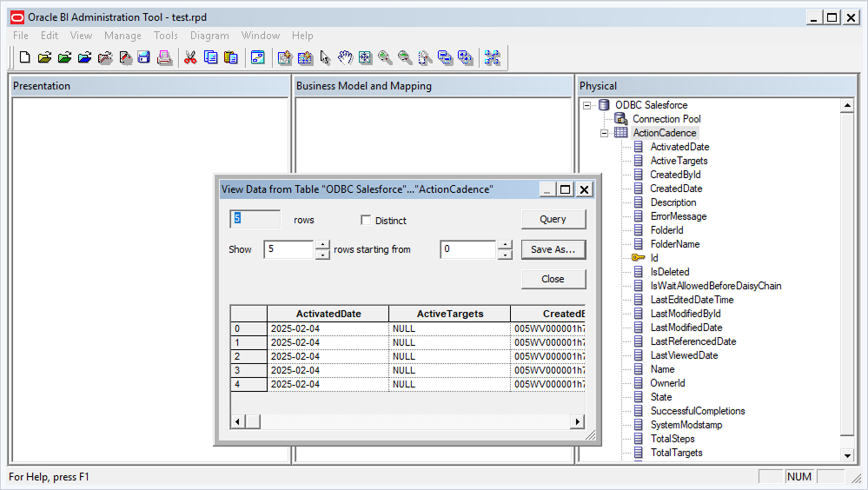The image size is (868, 490).
Task: Increase the Show rows count spinner
Action: 322,245
